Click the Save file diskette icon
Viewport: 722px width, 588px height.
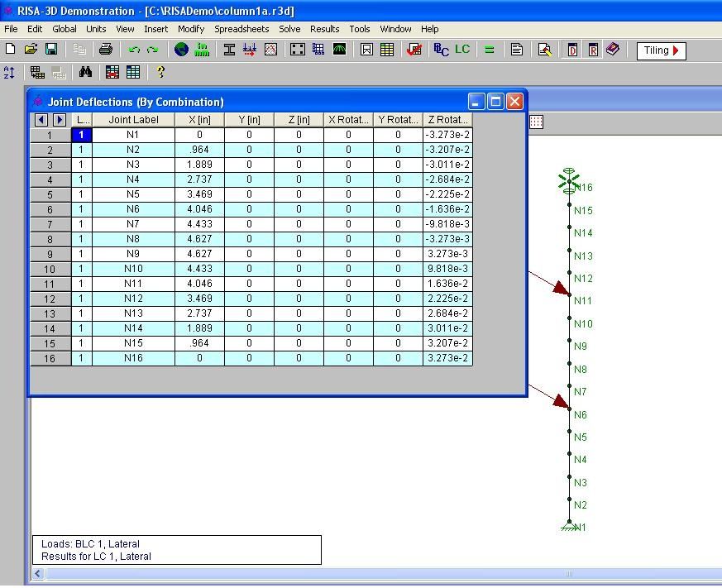(50, 50)
